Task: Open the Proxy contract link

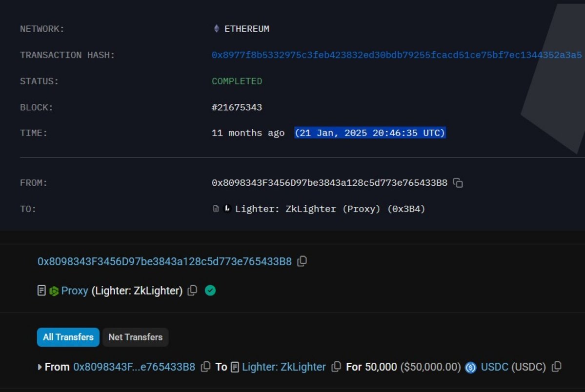Action: click(75, 291)
